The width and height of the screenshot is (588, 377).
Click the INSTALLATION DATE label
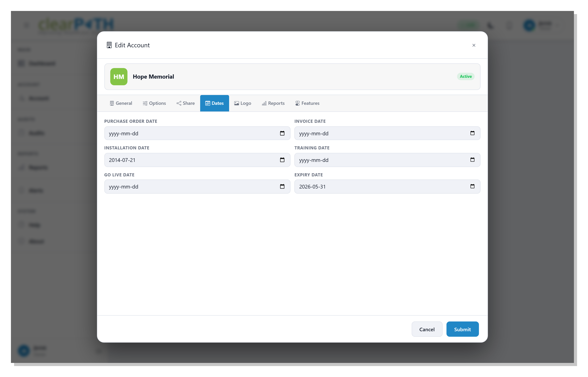(x=127, y=148)
